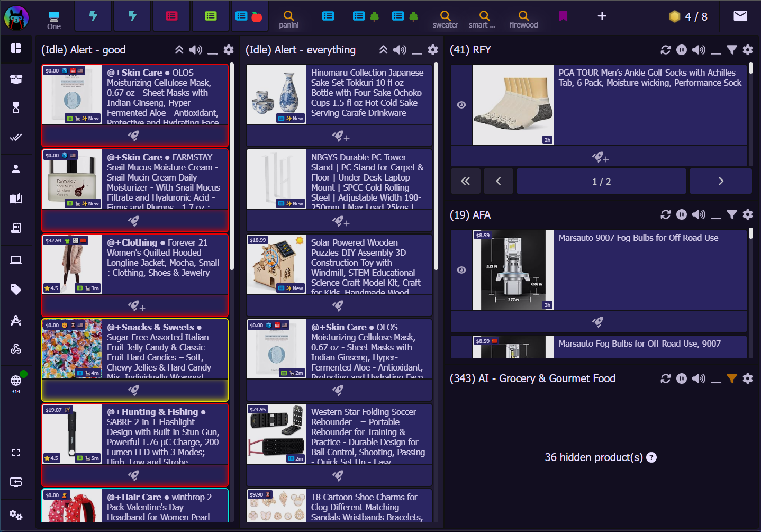Open the globe icon labeled 314
Screen dimensions: 761x532
[16, 381]
